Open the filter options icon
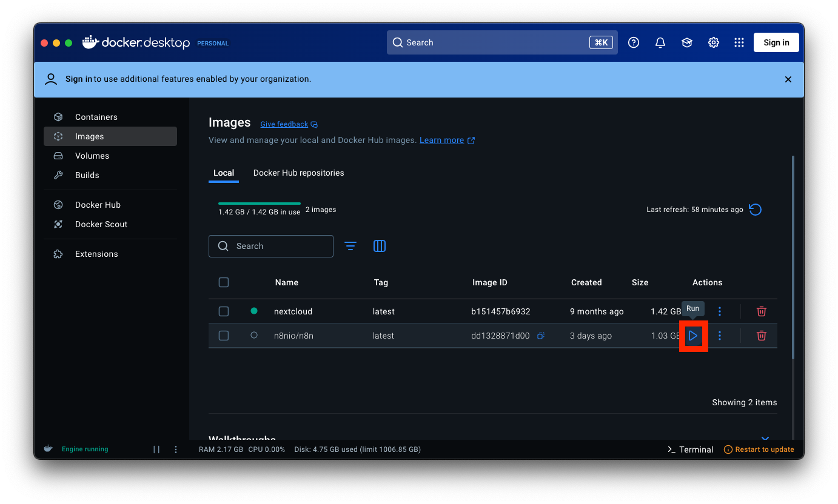 (x=350, y=246)
